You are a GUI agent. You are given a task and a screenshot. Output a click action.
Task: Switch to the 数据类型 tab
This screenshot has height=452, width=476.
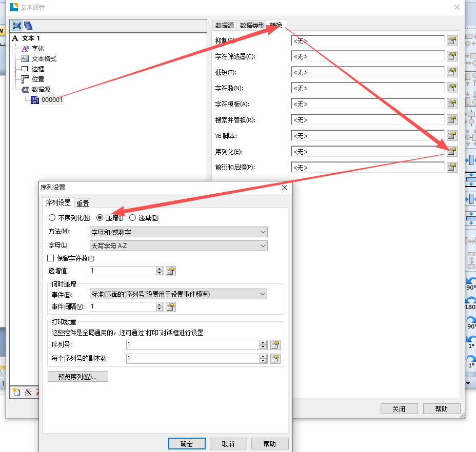[x=252, y=25]
